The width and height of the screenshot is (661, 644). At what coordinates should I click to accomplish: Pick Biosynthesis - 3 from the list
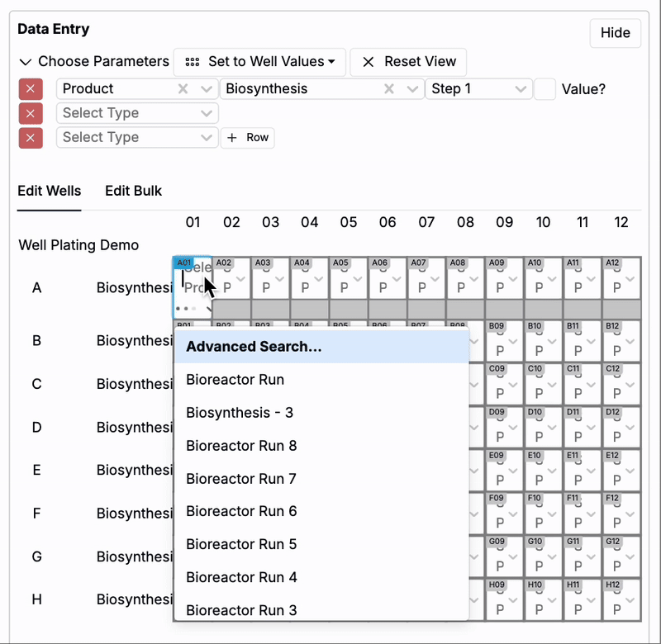(x=240, y=413)
